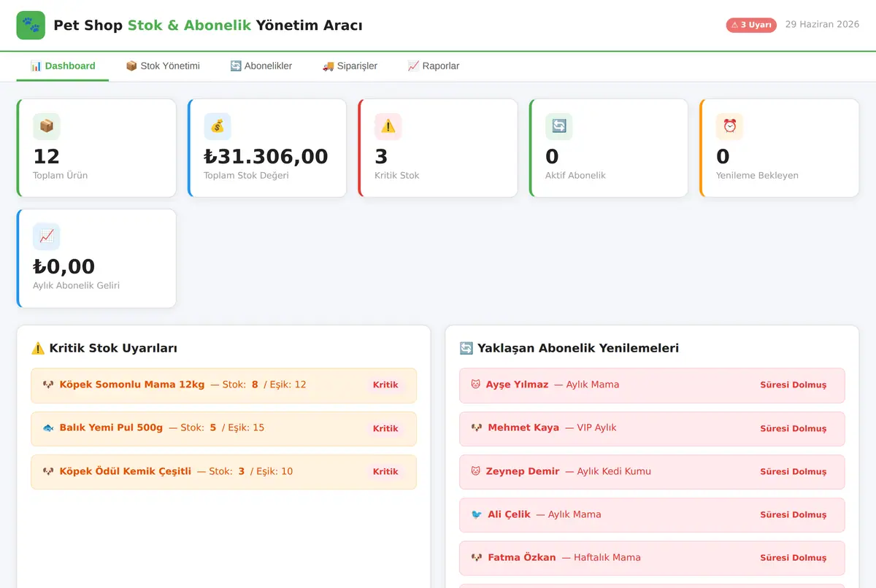Click Kritik badge on Köpek Somonlu Mama row
This screenshot has height=588, width=876.
(385, 385)
